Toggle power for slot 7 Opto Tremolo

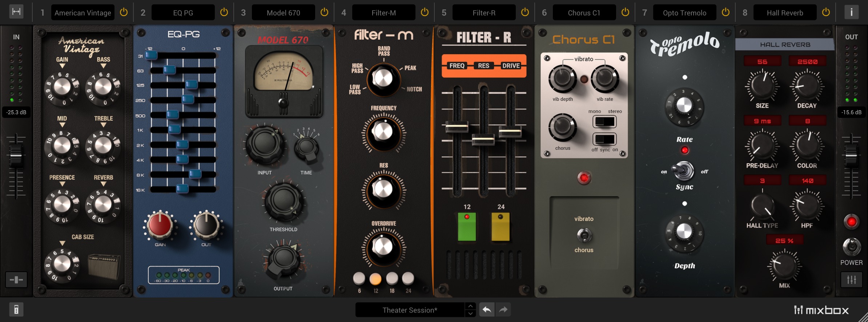(x=726, y=12)
